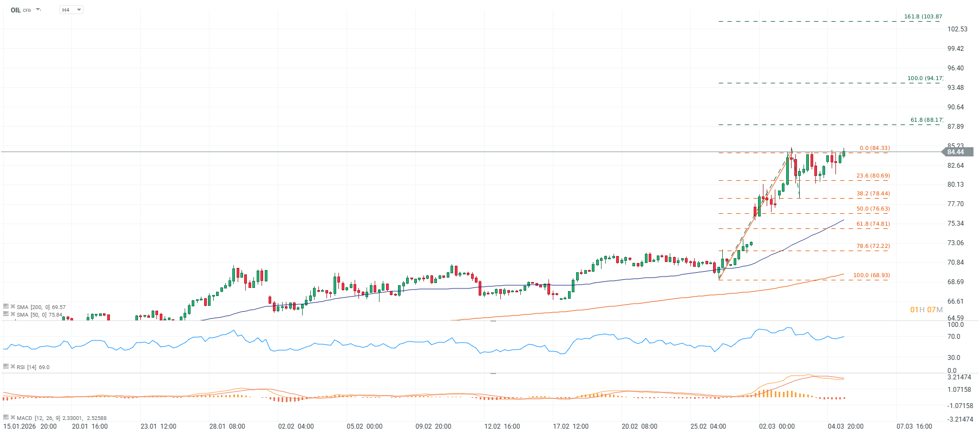Open settings icon for RSI indicator

click(6, 366)
